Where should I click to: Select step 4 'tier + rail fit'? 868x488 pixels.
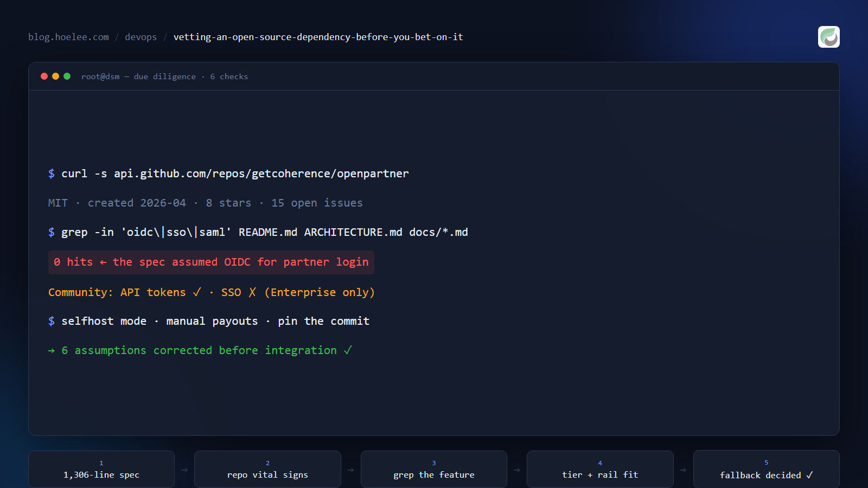(600, 470)
